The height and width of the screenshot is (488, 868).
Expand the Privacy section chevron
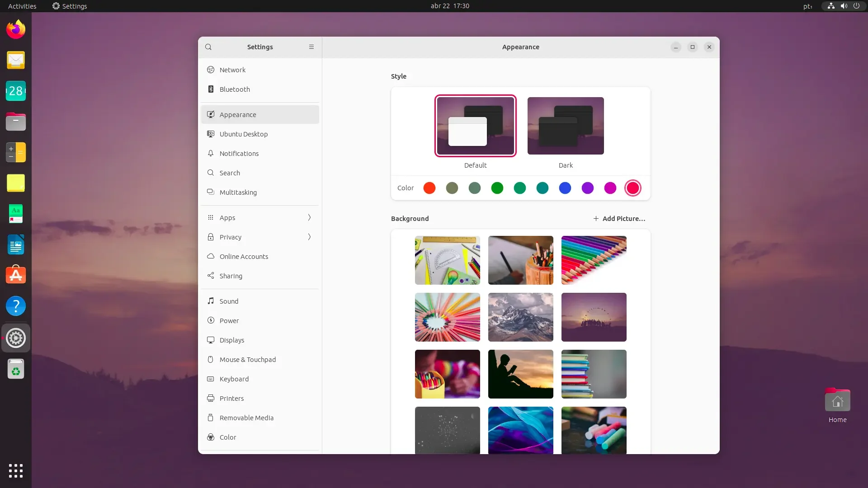pyautogui.click(x=310, y=237)
